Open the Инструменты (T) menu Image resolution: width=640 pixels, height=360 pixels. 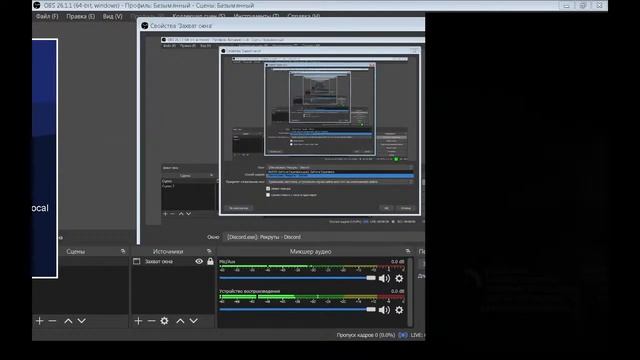pyautogui.click(x=256, y=16)
